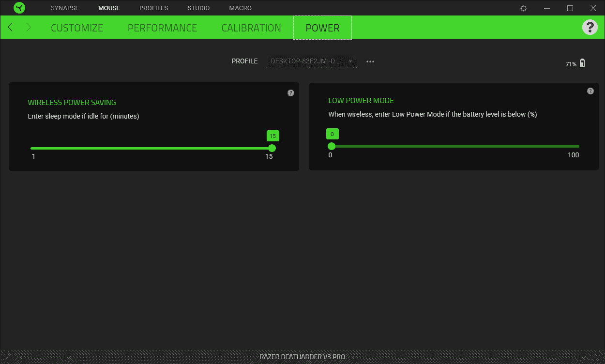The image size is (605, 364).
Task: Click the 100 maximum label under slider
Action: 574,155
